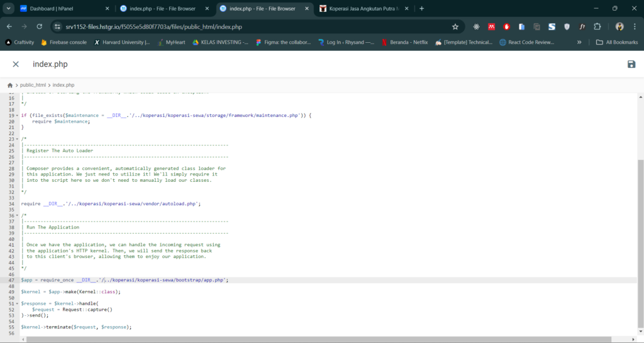
Task: Open tab search dropdown arrow
Action: pos(8,8)
